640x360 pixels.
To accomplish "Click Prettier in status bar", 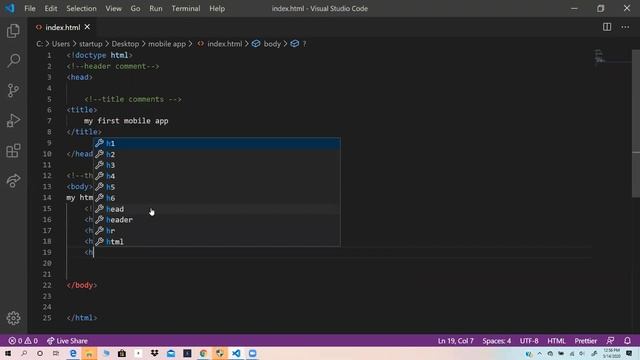I will tap(585, 341).
